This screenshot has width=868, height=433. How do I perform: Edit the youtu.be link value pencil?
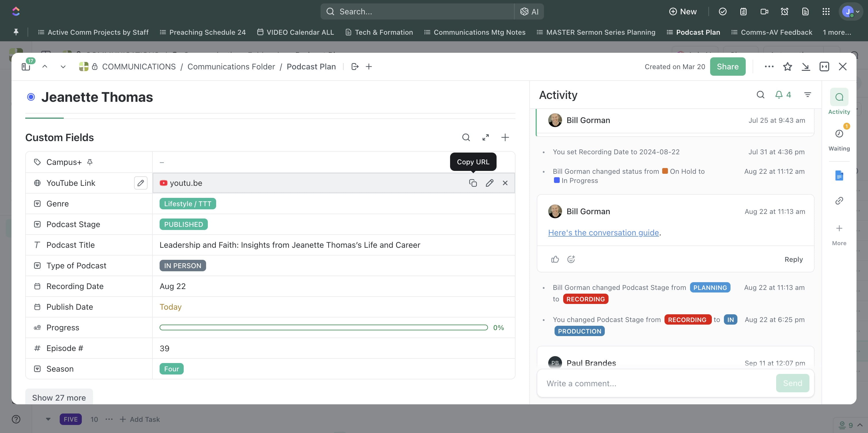pyautogui.click(x=489, y=183)
